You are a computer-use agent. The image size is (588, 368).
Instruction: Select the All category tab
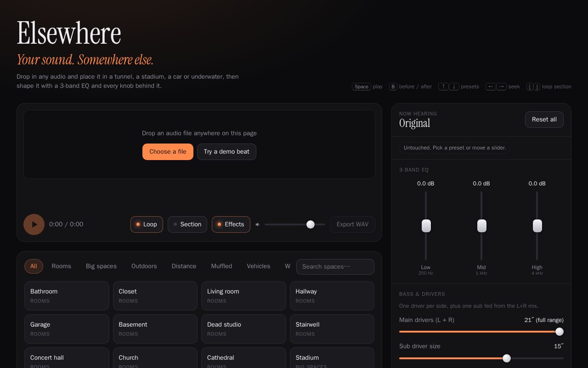tap(34, 266)
